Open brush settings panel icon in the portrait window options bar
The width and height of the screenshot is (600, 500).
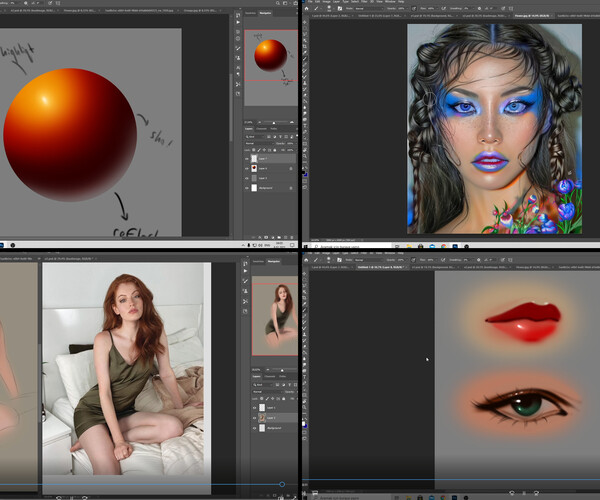[x=340, y=8]
